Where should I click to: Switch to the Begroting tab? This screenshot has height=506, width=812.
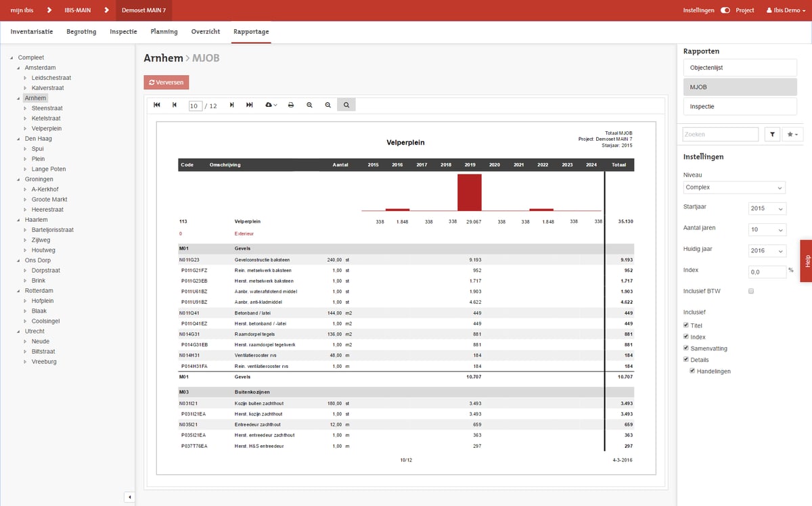coord(81,32)
